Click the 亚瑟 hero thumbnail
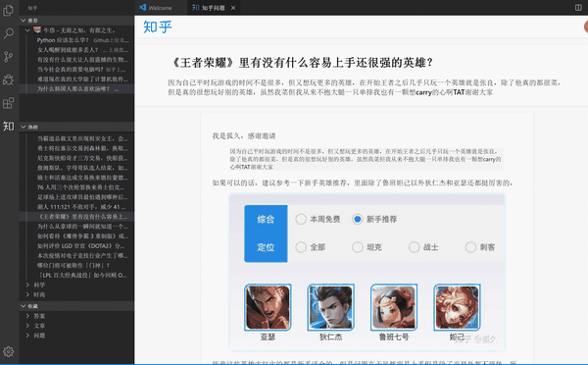Viewport: 588px width, 365px height. click(268, 307)
